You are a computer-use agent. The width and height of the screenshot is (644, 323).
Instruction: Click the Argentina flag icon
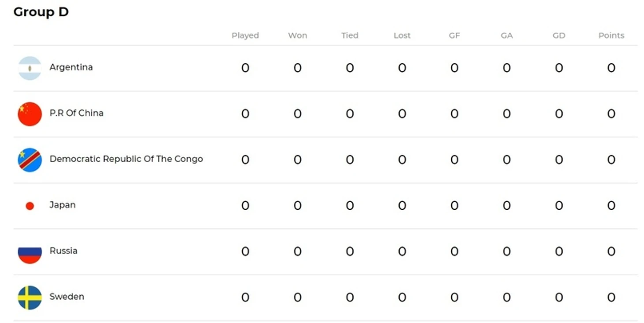click(x=30, y=68)
